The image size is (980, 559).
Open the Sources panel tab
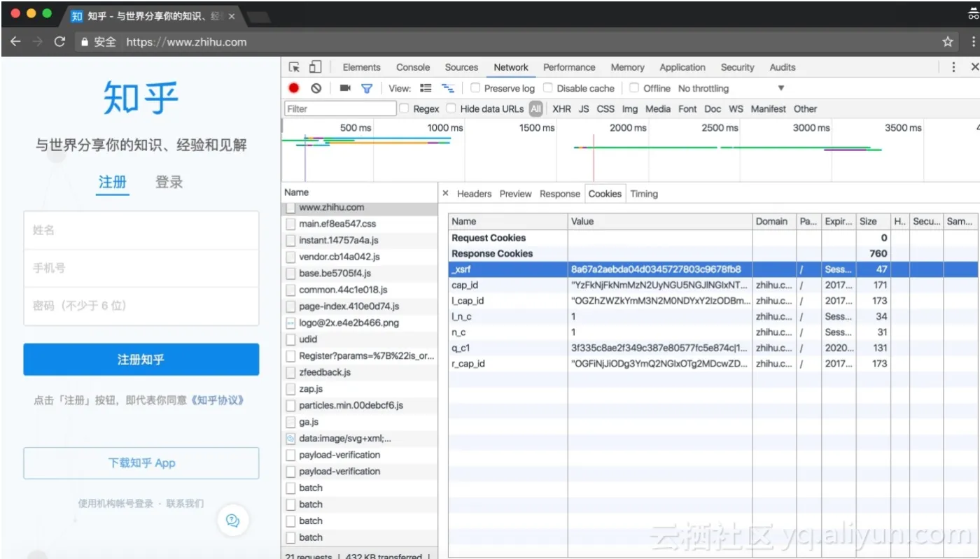pyautogui.click(x=461, y=67)
